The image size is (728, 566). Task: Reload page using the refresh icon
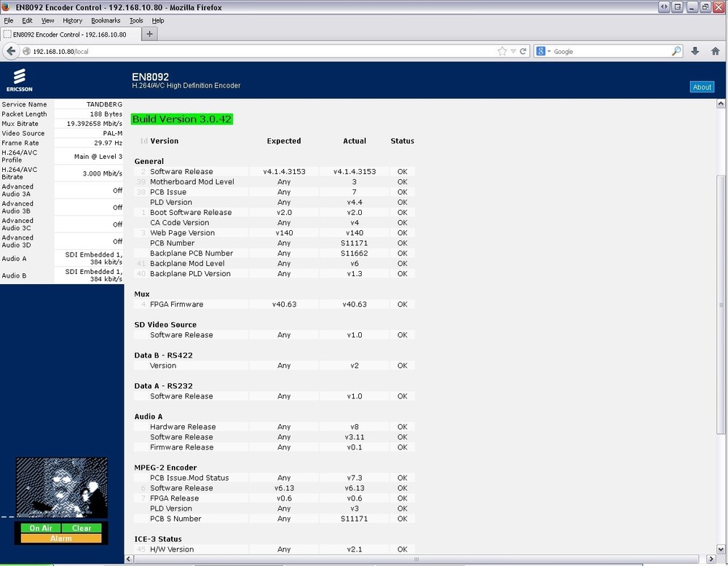pos(523,51)
